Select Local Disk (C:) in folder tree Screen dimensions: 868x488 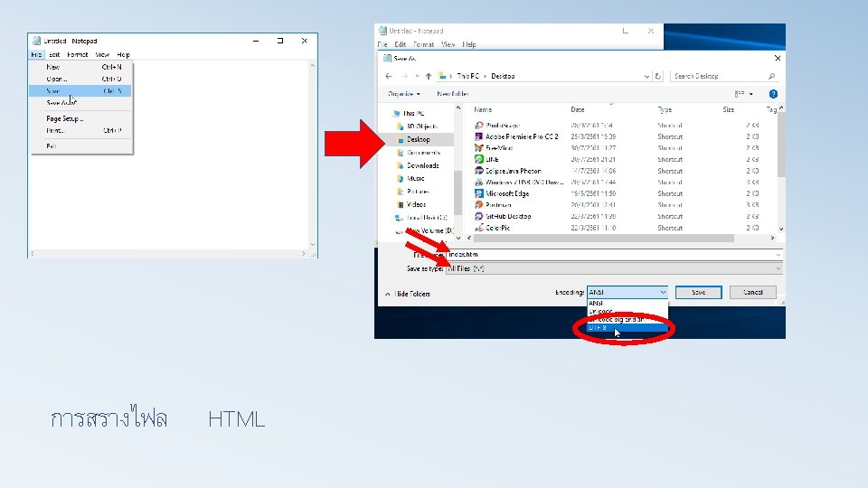[427, 218]
